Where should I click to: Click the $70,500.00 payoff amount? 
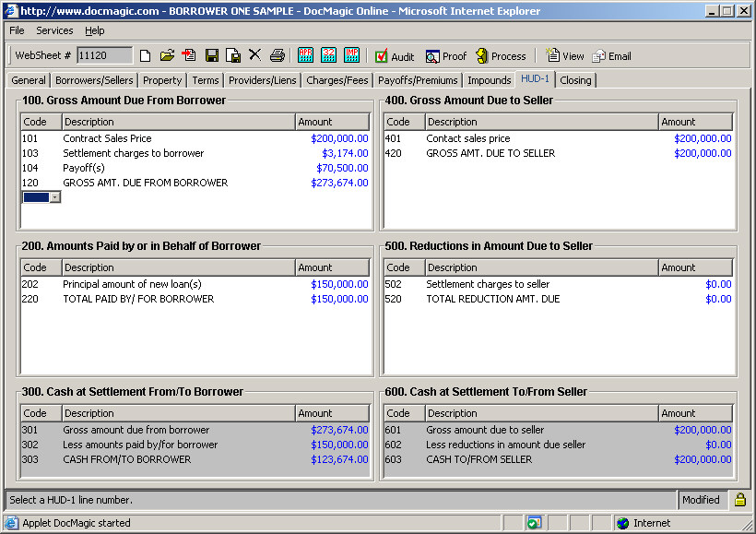pos(342,168)
